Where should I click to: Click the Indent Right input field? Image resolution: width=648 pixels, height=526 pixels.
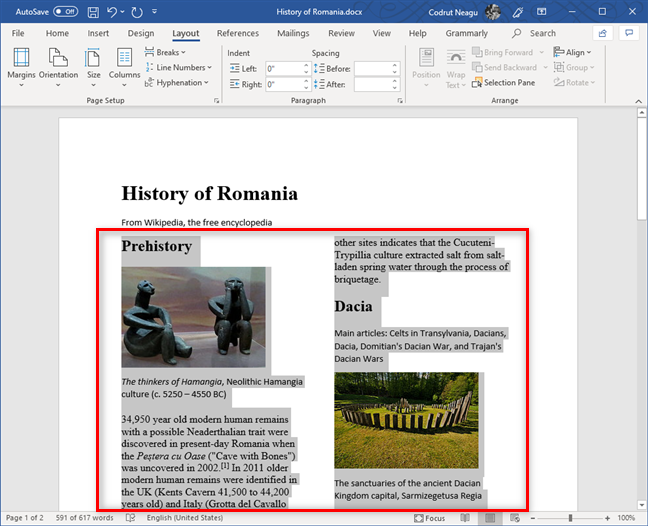tap(284, 84)
